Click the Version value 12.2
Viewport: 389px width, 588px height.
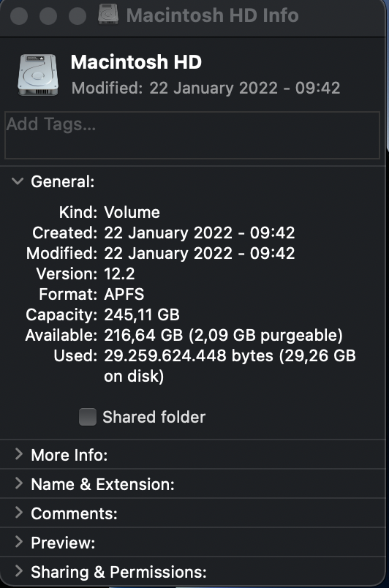[x=119, y=274]
